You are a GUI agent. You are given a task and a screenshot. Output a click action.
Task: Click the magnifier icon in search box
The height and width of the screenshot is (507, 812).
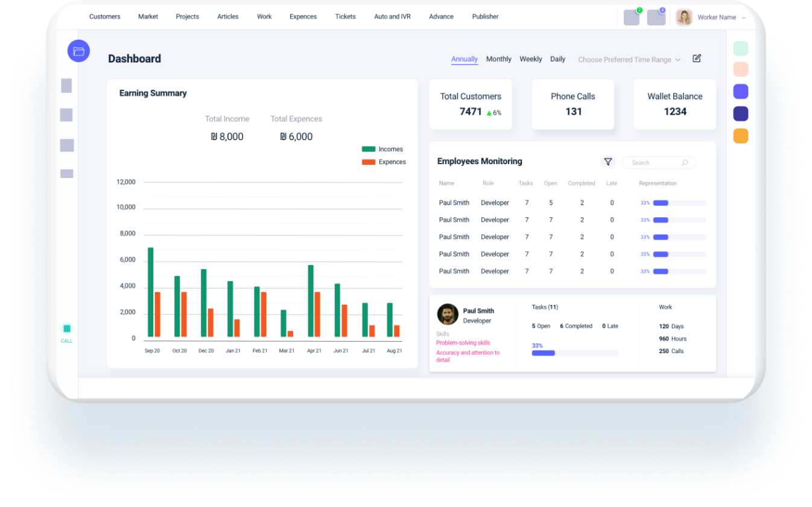pos(685,163)
